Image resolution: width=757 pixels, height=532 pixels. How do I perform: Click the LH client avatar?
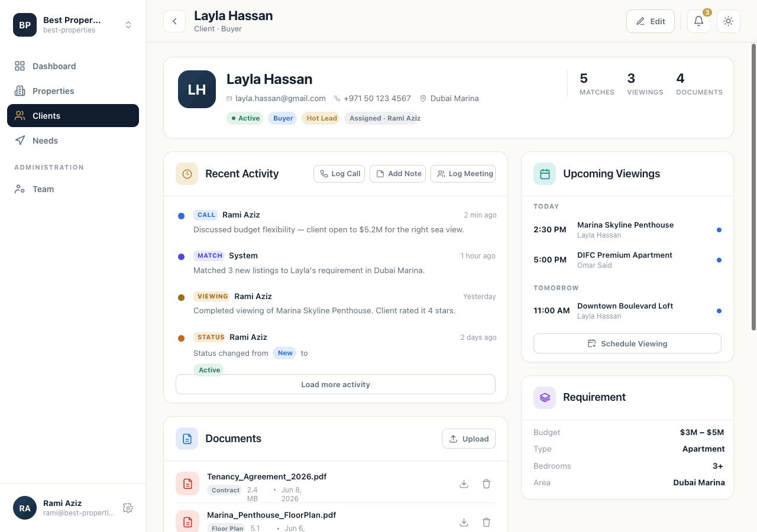coord(197,89)
